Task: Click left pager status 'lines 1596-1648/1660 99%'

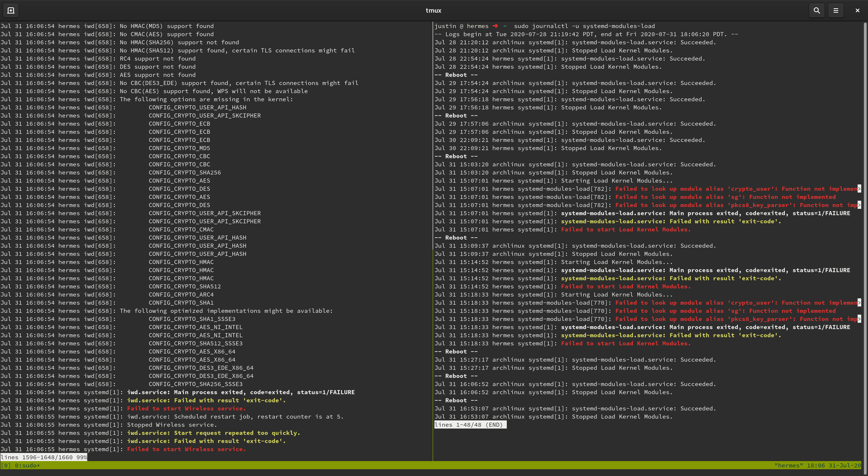Action: [x=44, y=457]
